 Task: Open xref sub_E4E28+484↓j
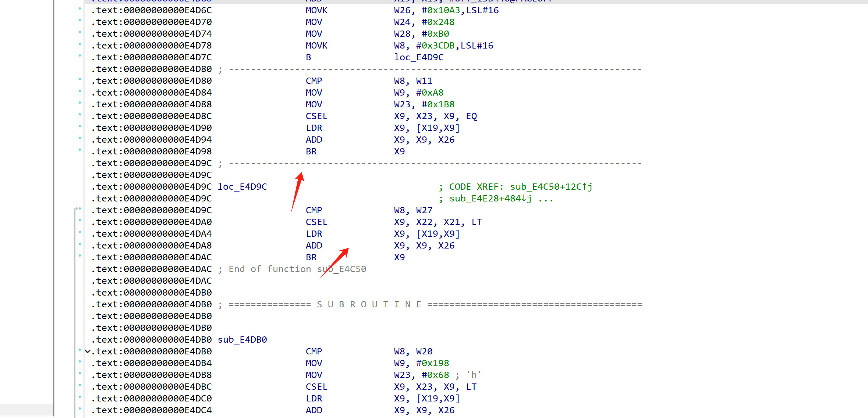[490, 199]
